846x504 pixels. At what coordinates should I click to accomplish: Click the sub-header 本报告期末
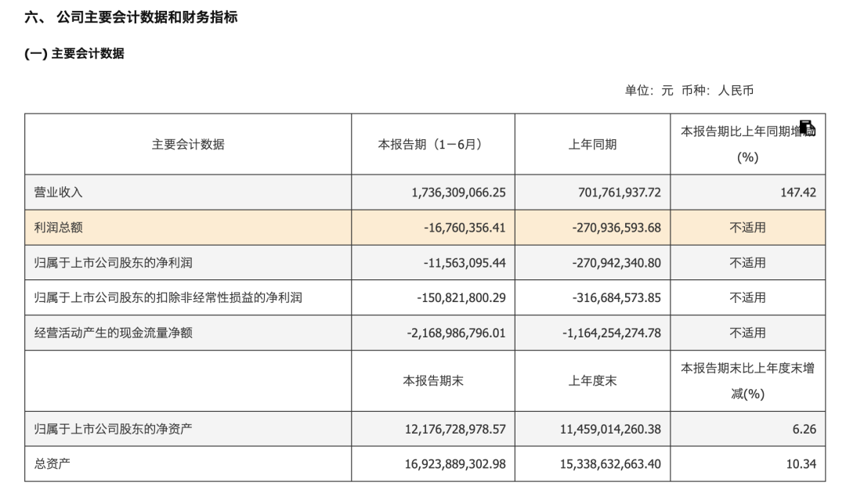point(432,380)
